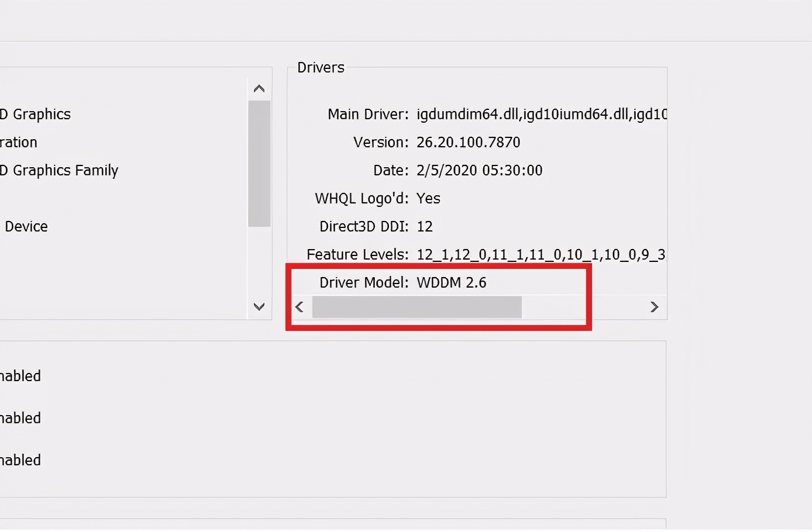Click the right arrow of horizontal scrollbar

coord(655,306)
